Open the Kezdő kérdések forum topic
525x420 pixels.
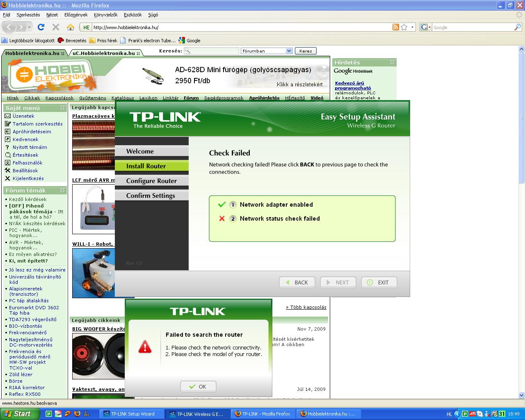pos(28,199)
